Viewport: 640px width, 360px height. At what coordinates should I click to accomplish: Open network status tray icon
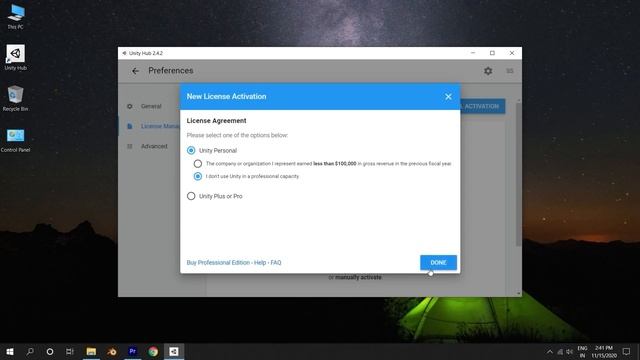coord(560,352)
